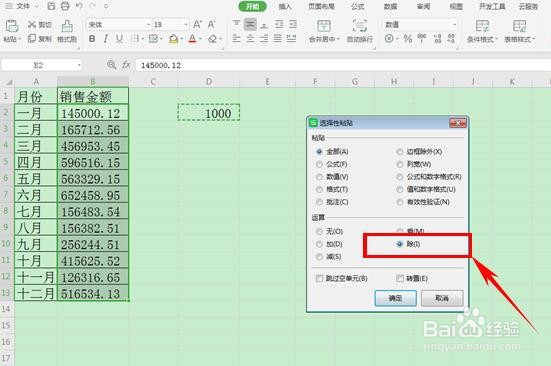The image size is (551, 366).
Task: Select the 减(S) operation radio button
Action: click(319, 257)
